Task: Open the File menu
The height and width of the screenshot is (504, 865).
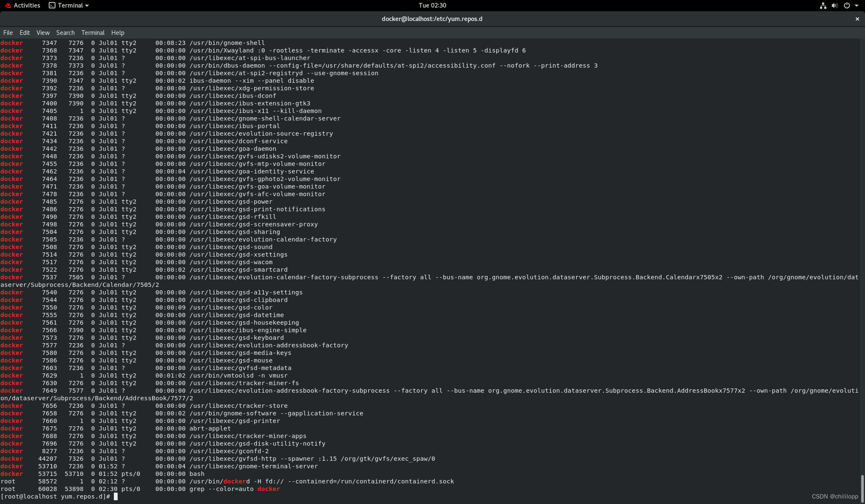Action: [8, 32]
